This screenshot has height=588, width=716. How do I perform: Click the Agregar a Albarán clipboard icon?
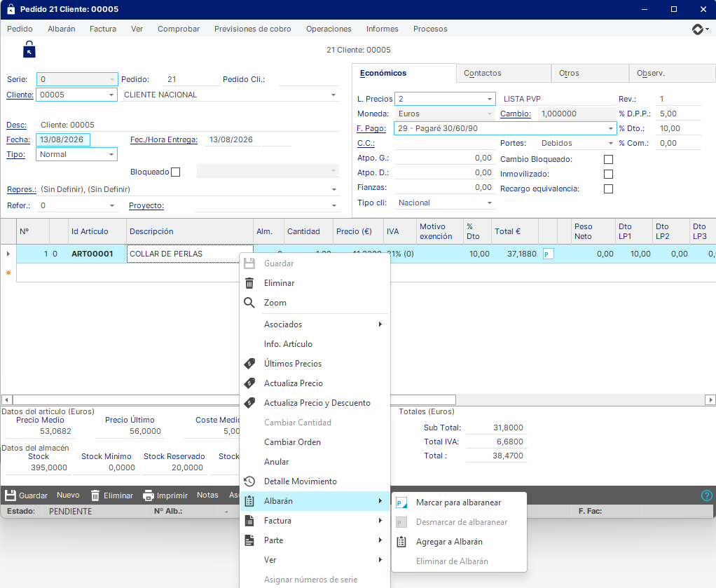click(x=401, y=542)
